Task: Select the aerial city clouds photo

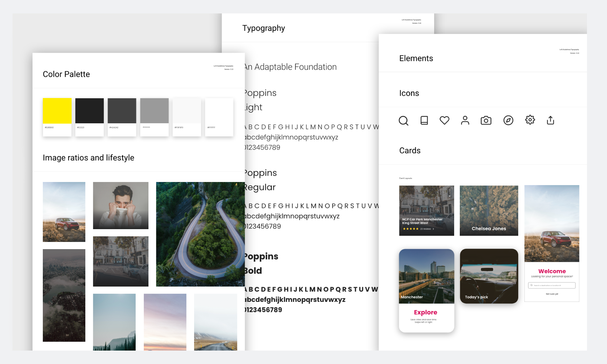Action: pos(64,295)
